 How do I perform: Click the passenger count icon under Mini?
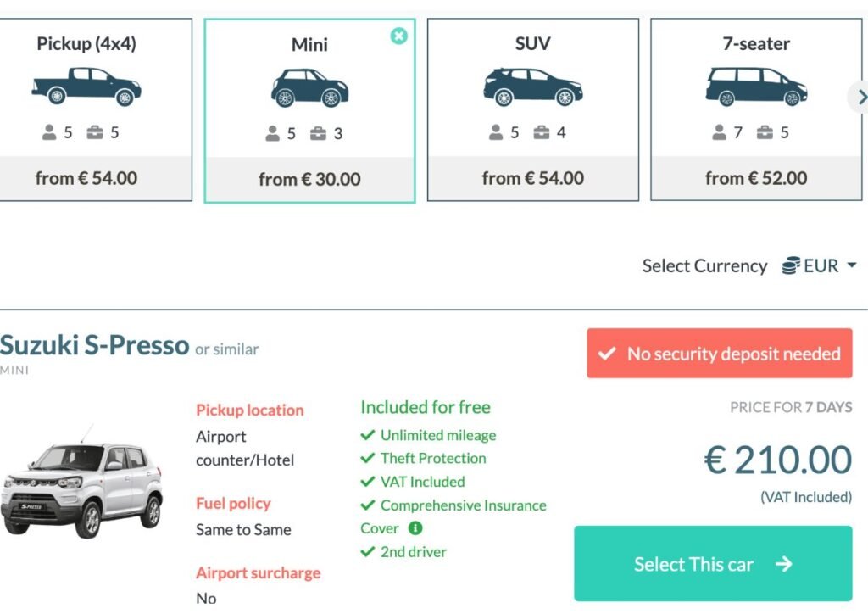(x=271, y=132)
